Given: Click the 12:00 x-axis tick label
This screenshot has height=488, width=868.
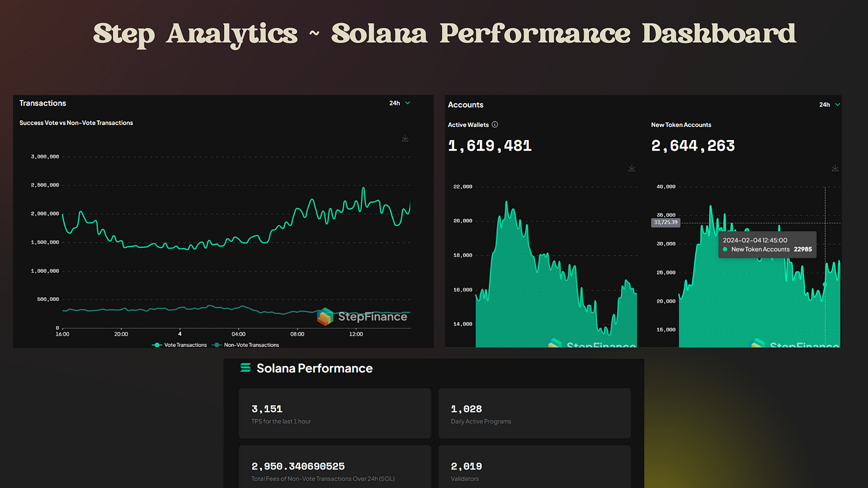Looking at the screenshot, I should (356, 334).
